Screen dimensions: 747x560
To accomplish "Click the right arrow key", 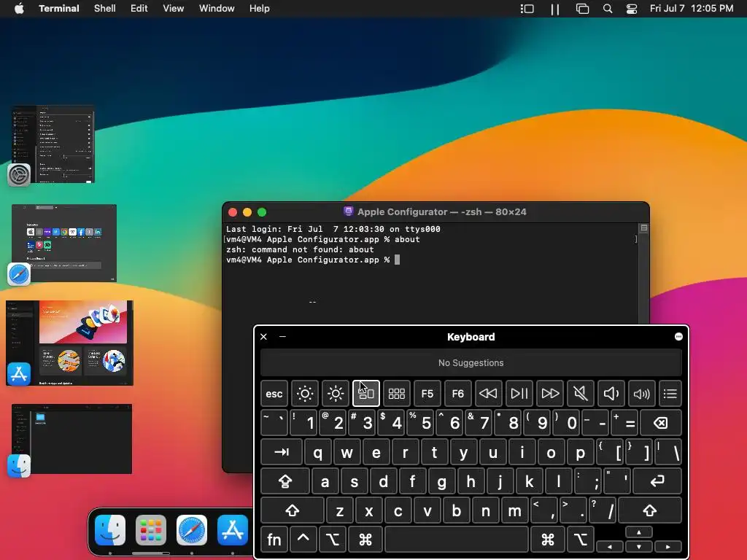I will (x=668, y=546).
